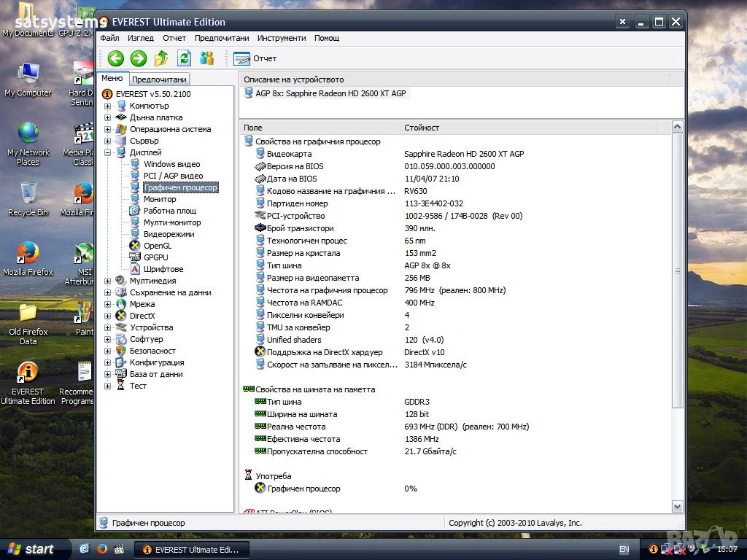
Task: Click the green Forward arrow toolbar button
Action: click(x=138, y=58)
